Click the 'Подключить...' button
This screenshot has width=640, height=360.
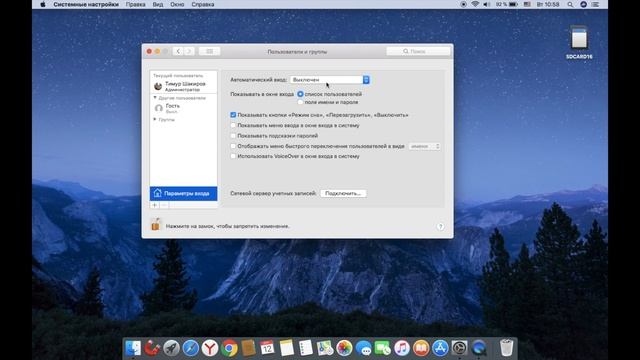[343, 193]
